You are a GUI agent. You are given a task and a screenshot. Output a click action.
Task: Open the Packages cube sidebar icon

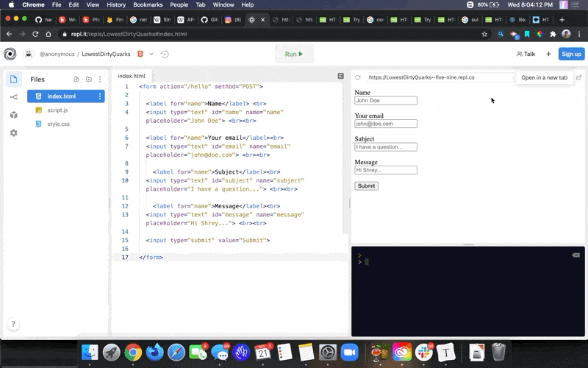click(x=14, y=115)
